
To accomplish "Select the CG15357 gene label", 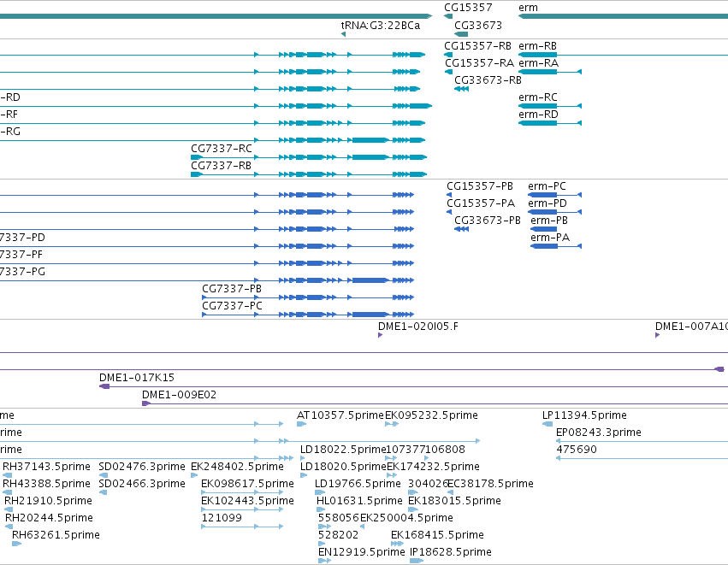I will (x=468, y=8).
